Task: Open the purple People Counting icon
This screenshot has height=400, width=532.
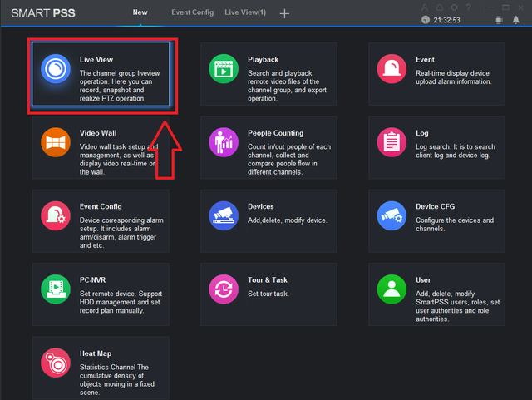Action: (x=224, y=142)
